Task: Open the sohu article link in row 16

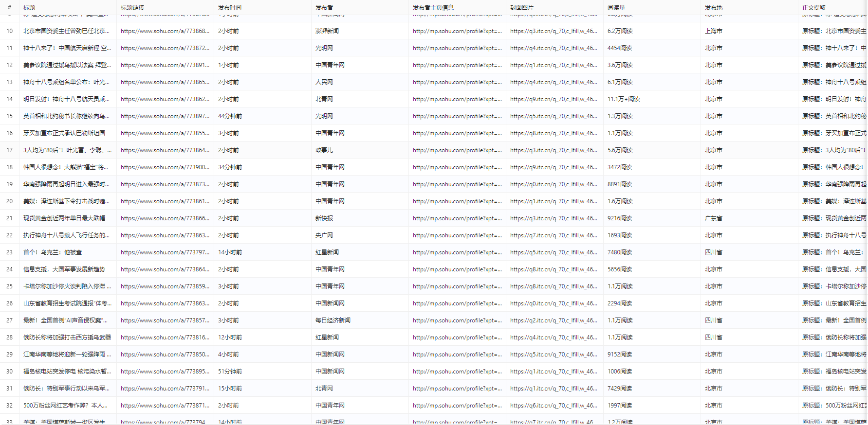Action: tap(165, 133)
